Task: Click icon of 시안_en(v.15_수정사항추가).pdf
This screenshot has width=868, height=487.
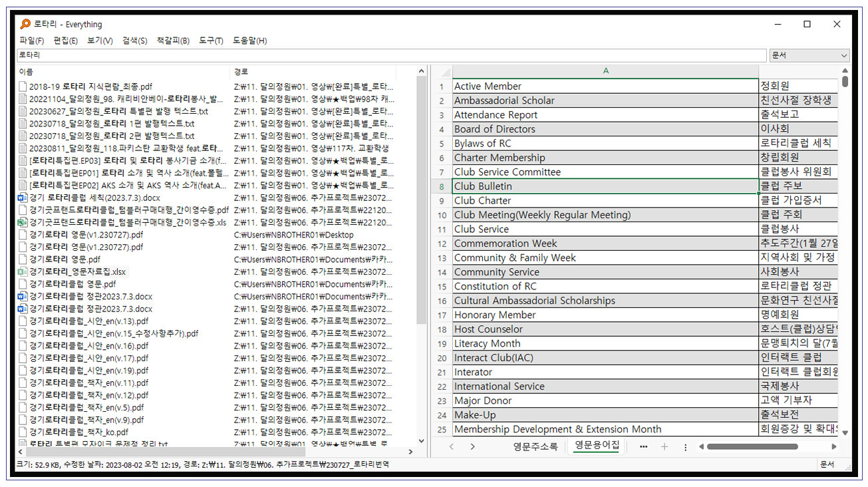Action: pos(23,333)
